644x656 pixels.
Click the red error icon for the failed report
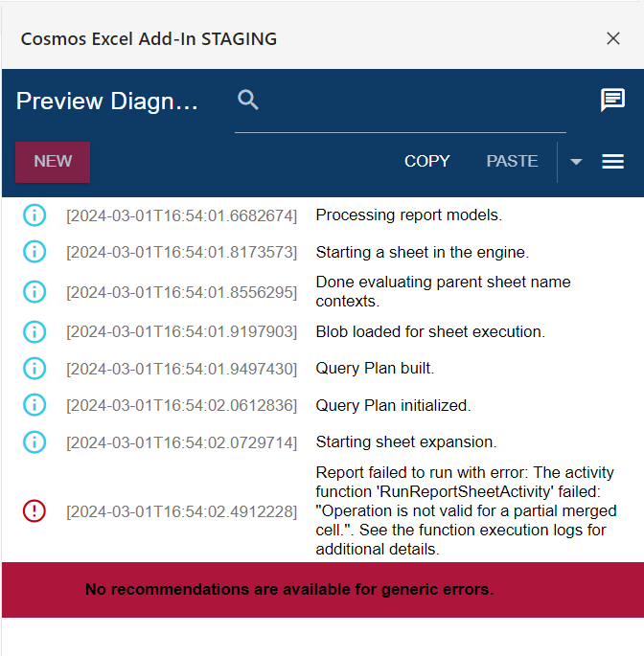click(34, 511)
